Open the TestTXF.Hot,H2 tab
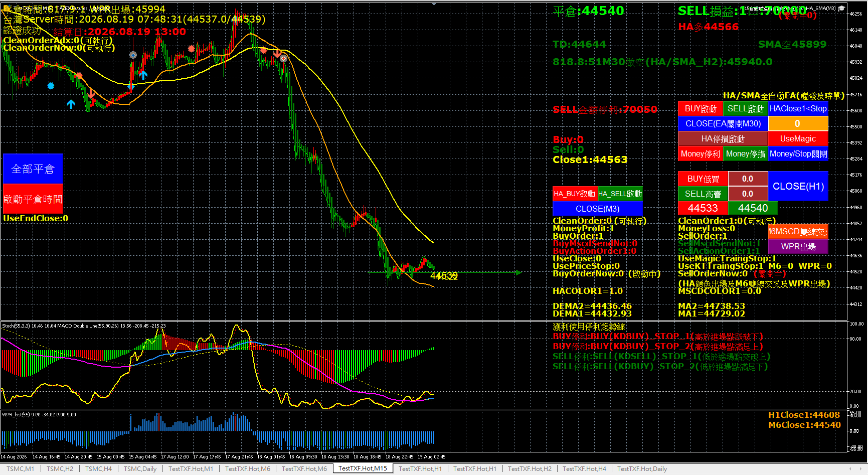 (530, 469)
